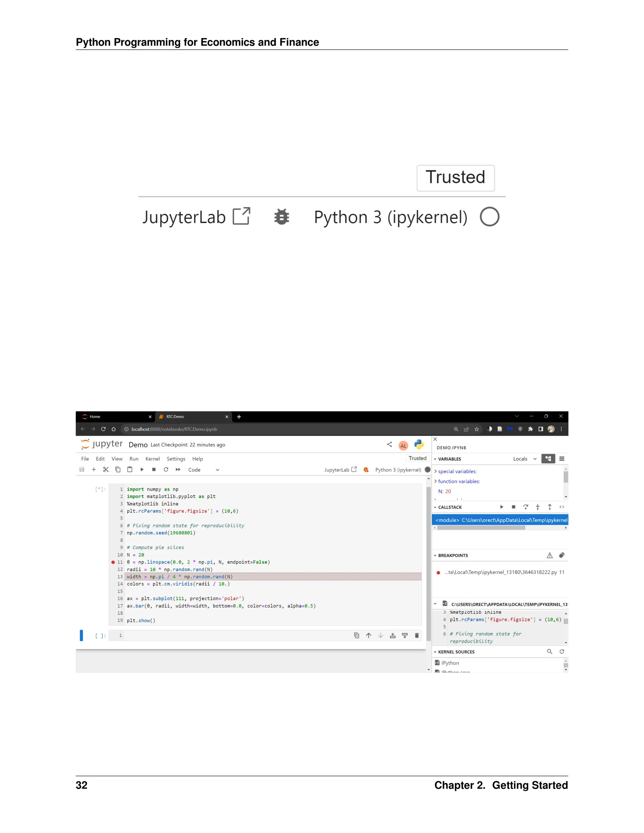The height and width of the screenshot is (833, 644).
Task: Restart and run all cells with the fast-forward icon
Action: coord(178,470)
